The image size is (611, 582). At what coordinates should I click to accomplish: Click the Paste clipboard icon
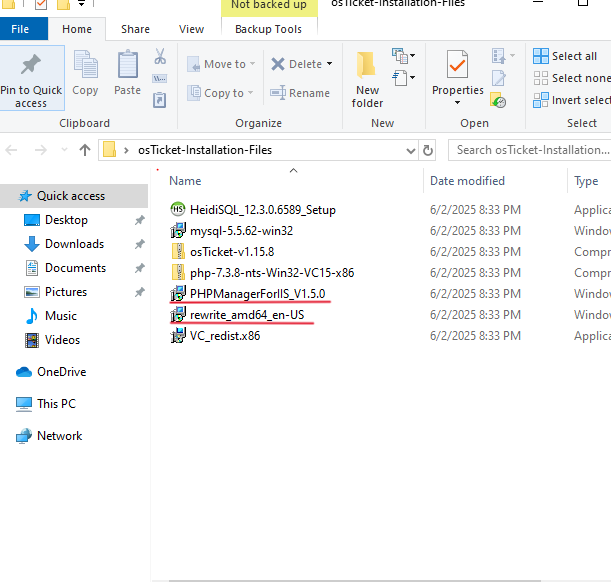pos(127,64)
